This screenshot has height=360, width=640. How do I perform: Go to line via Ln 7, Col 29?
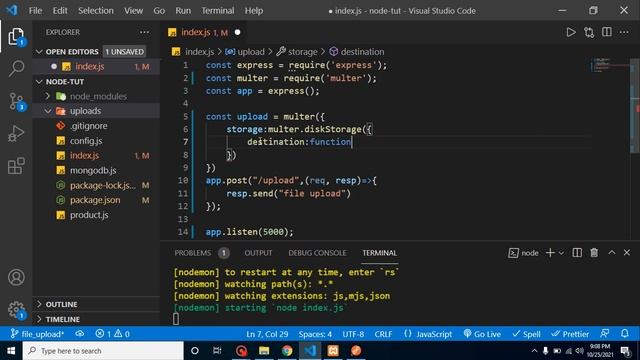point(267,334)
